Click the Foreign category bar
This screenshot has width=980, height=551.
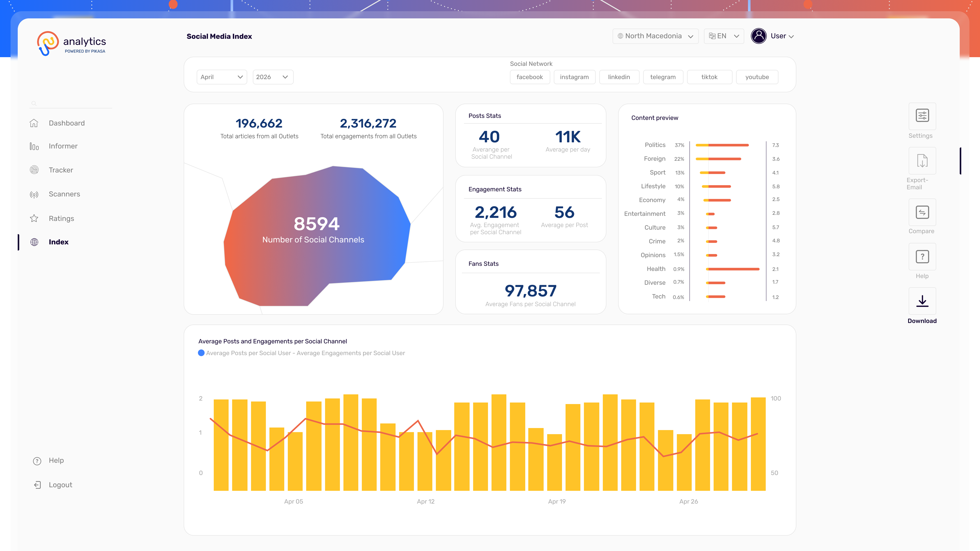click(x=718, y=159)
